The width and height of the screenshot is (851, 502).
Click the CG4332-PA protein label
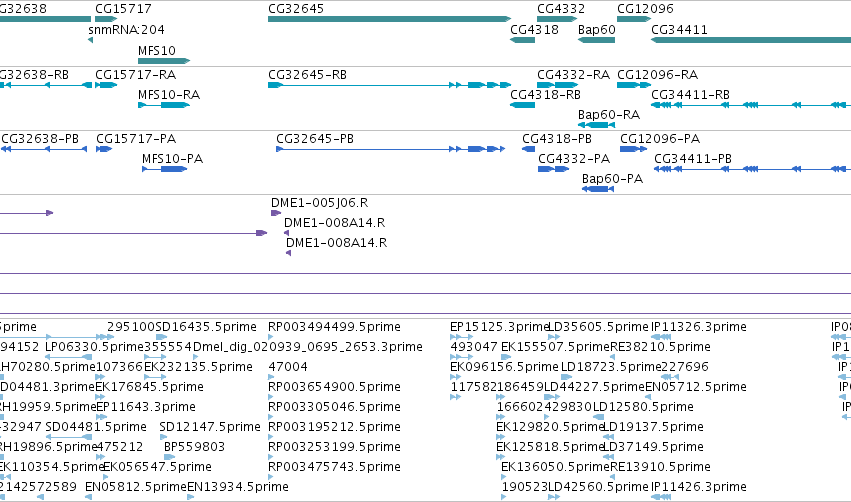click(x=574, y=158)
